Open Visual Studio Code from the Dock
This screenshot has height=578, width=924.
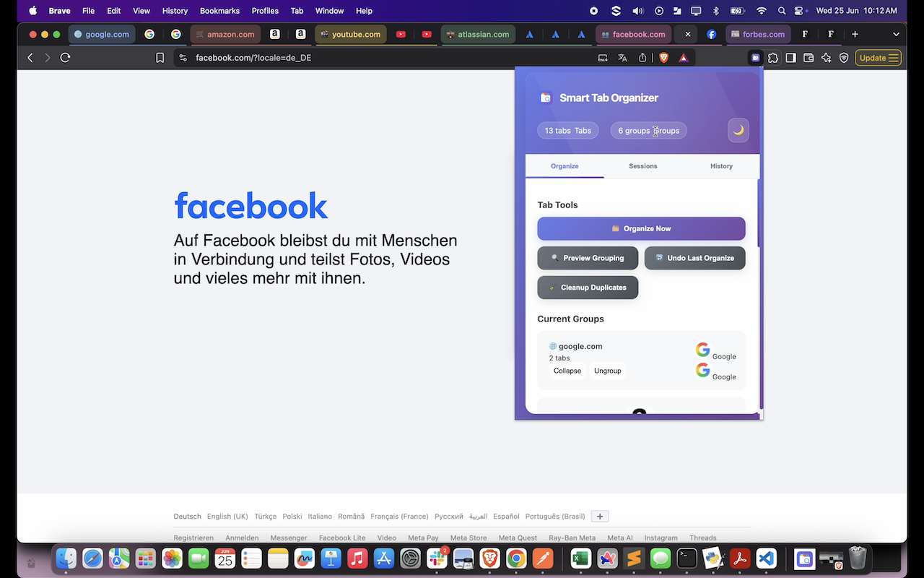(767, 558)
